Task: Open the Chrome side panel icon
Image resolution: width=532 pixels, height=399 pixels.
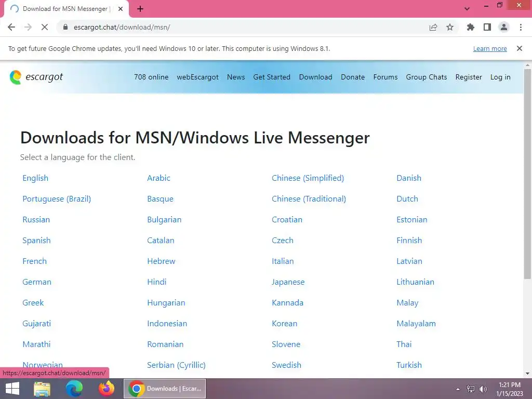Action: click(487, 27)
